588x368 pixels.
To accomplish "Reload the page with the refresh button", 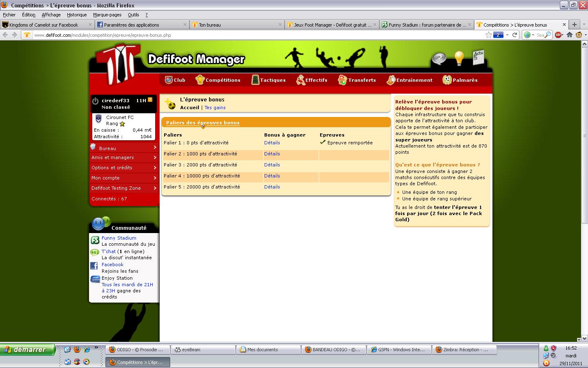I will [515, 35].
